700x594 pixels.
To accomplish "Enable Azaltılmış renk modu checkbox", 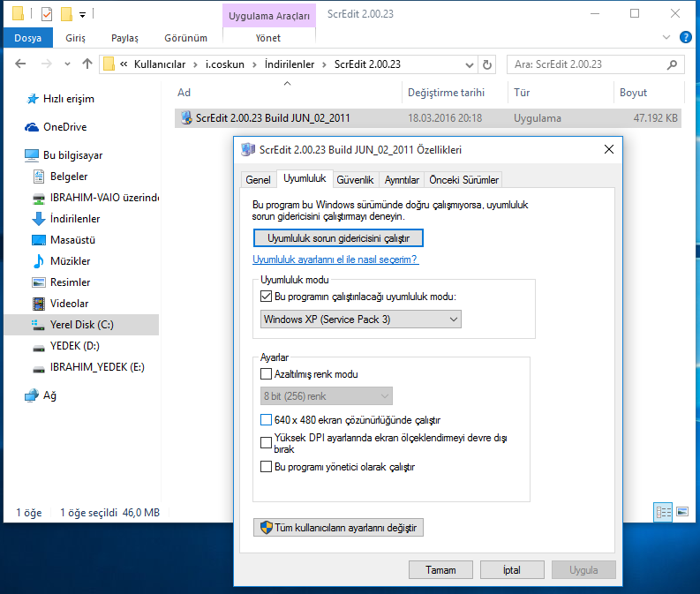I will 266,374.
